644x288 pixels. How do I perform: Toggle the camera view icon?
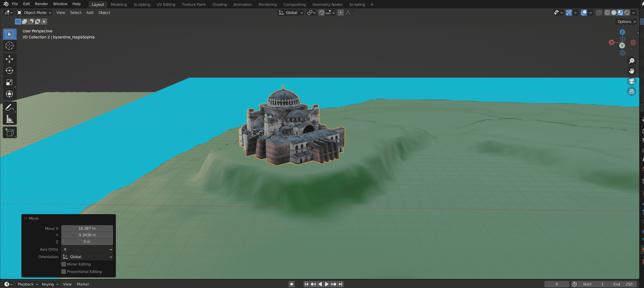pos(631,81)
